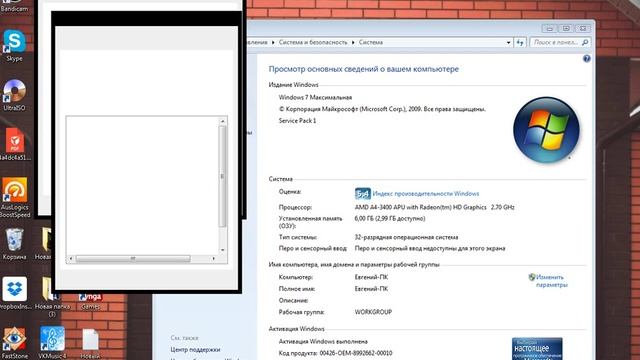This screenshot has height=360, width=640.
Task: Click computer name 'Евгений-ПК' next to Компьютер
Action: tap(371, 277)
